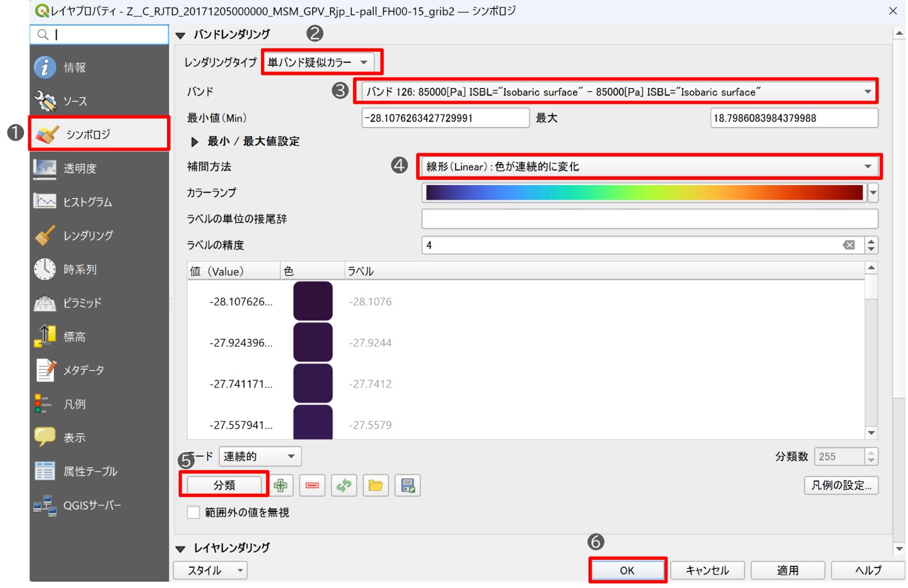This screenshot has width=908, height=588.
Task: Expand 最小 / 最大値設定 section
Action: (195, 142)
